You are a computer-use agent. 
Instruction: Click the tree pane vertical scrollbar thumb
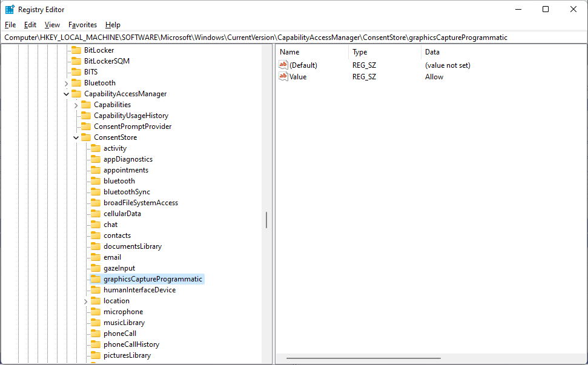(266, 220)
